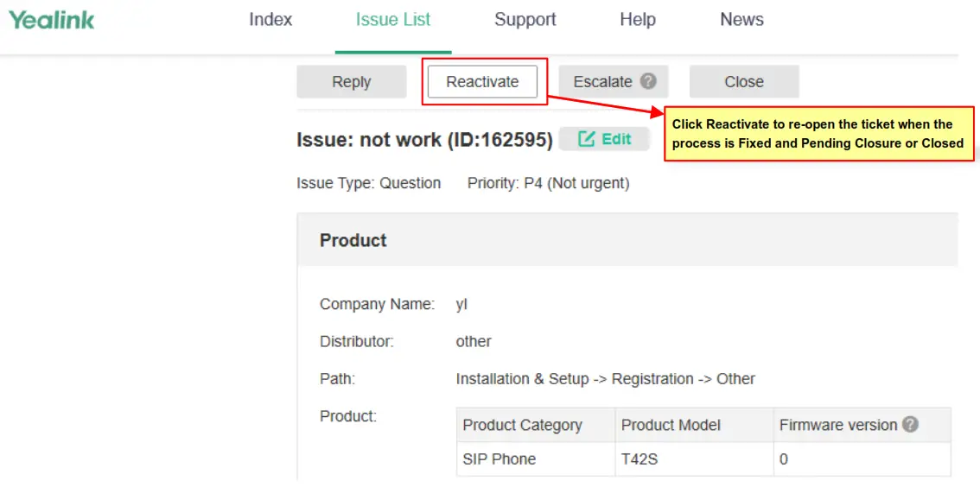Click the Escalate button text

tap(603, 82)
